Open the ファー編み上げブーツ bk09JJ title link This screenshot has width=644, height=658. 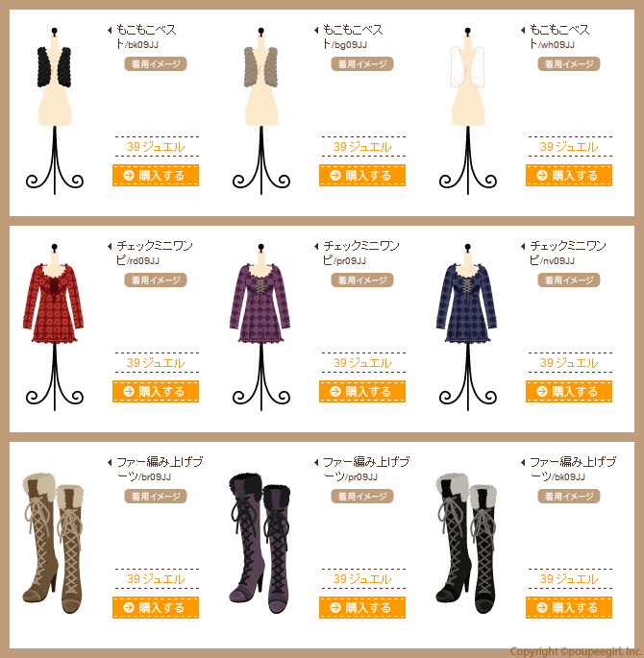point(573,469)
